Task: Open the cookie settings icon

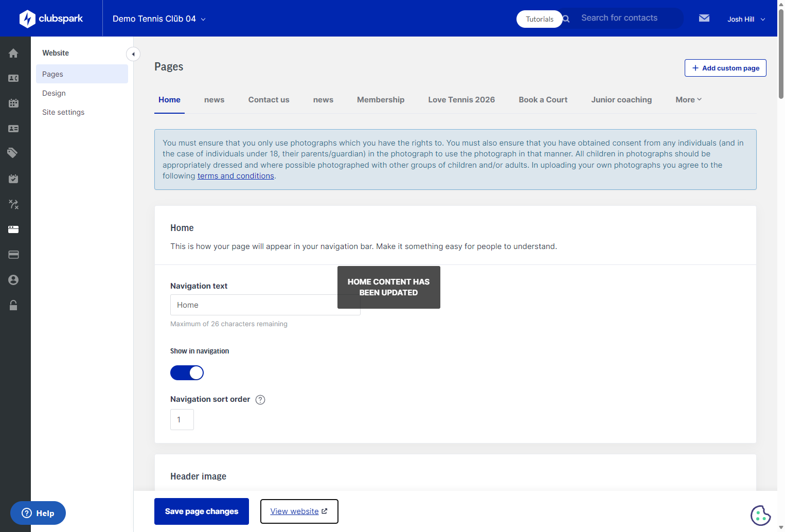Action: pyautogui.click(x=760, y=515)
